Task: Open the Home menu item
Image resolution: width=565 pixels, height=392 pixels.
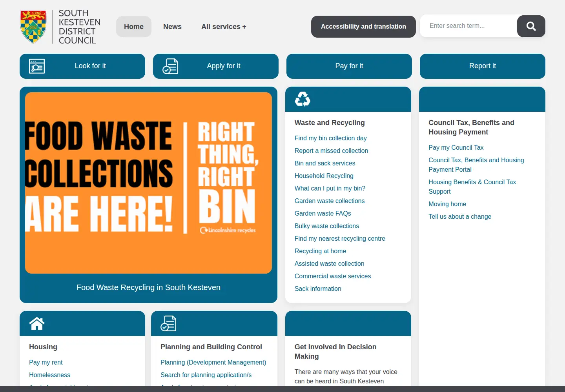Action: [x=134, y=27]
